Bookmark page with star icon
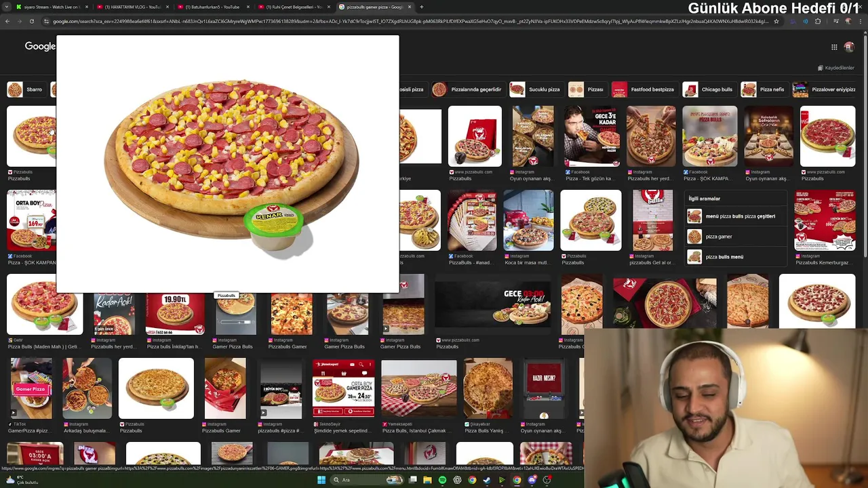Image resolution: width=868 pixels, height=488 pixels. tap(776, 21)
